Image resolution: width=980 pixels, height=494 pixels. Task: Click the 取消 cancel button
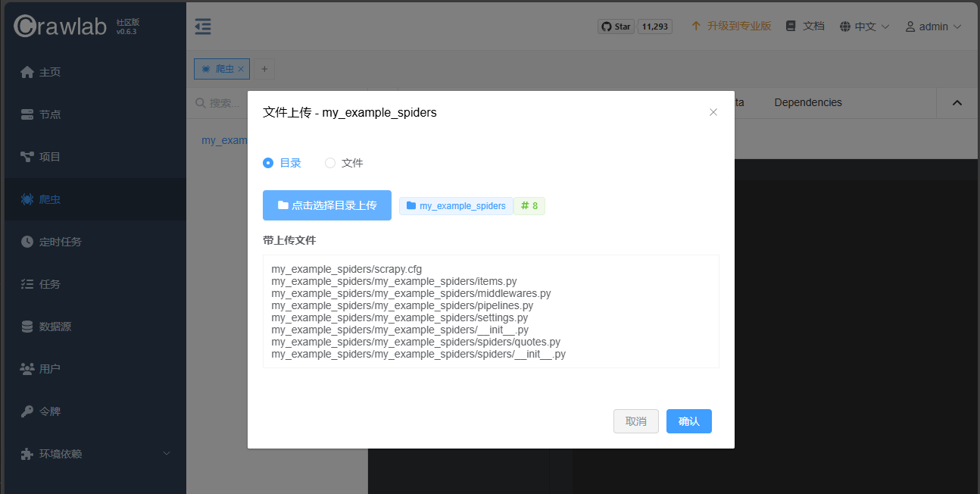click(x=636, y=421)
